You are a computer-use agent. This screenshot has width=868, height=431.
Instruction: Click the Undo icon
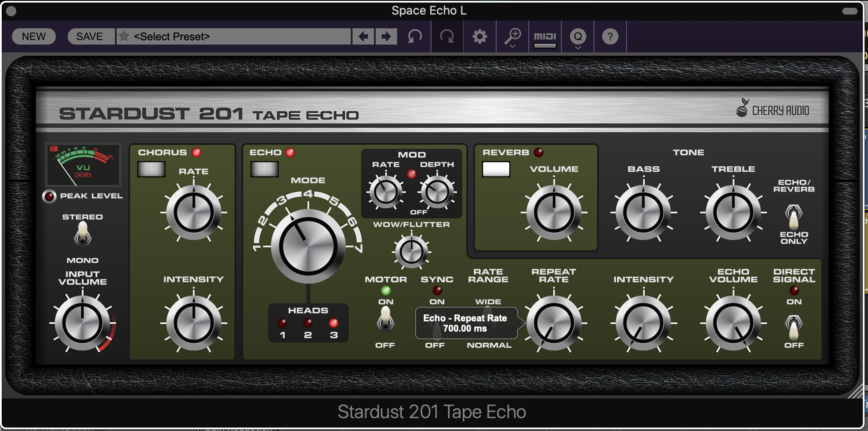(415, 36)
